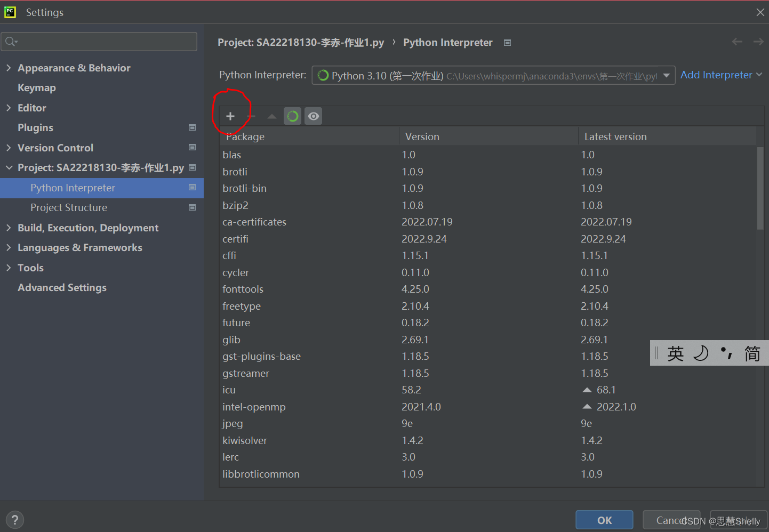The height and width of the screenshot is (532, 769).
Task: Open the Add Interpreter dropdown
Action: coord(721,75)
